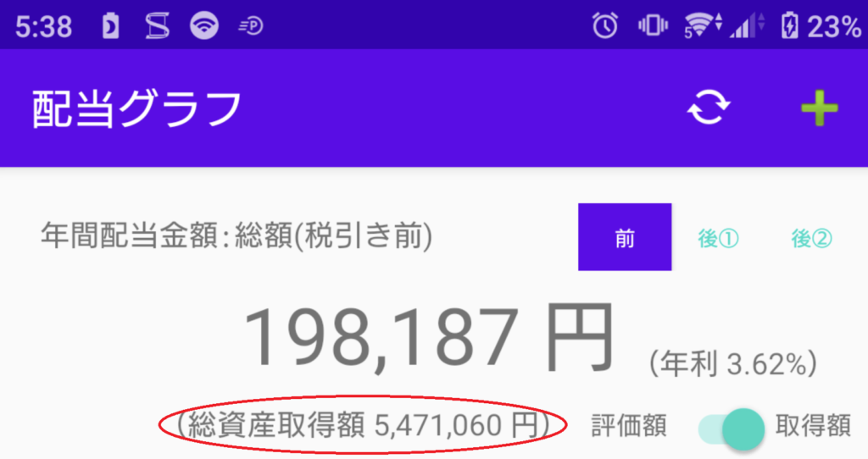Tap the S app notification icon
This screenshot has height=459, width=868.
[x=157, y=26]
